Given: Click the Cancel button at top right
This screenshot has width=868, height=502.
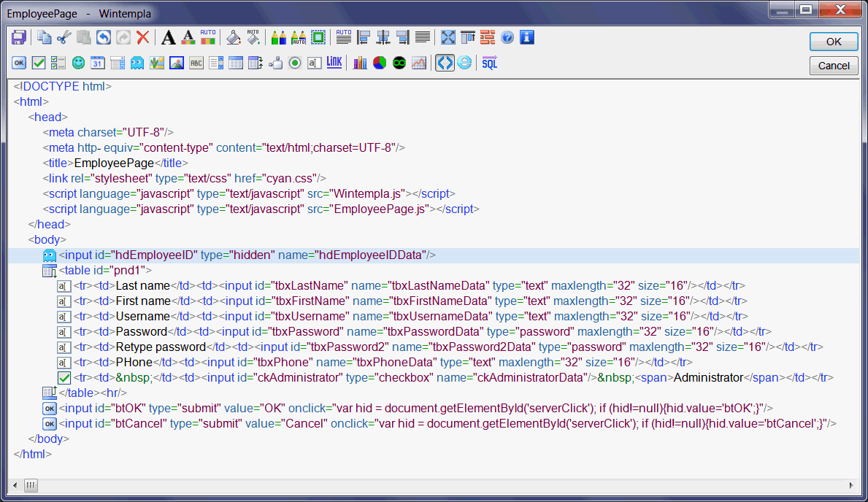Looking at the screenshot, I should coord(834,66).
